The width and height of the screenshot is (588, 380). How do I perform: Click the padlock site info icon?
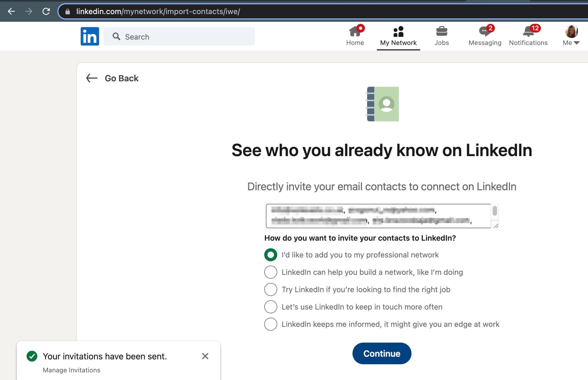(x=67, y=11)
